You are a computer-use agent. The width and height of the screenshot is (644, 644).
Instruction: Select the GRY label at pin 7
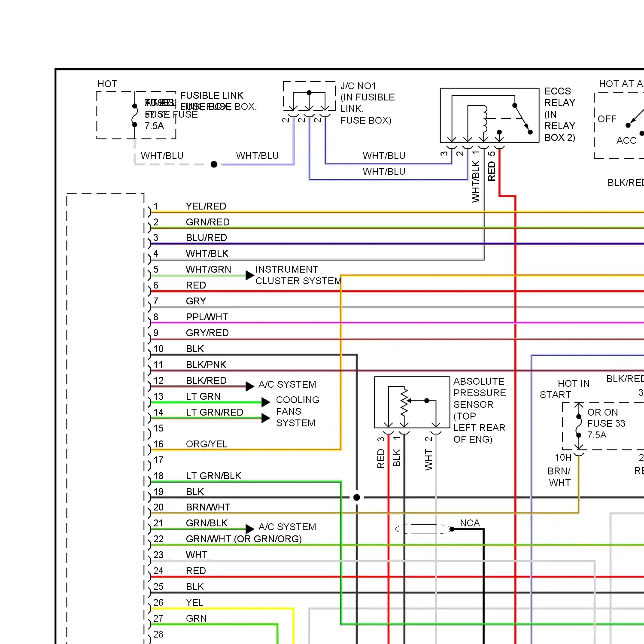point(196,301)
